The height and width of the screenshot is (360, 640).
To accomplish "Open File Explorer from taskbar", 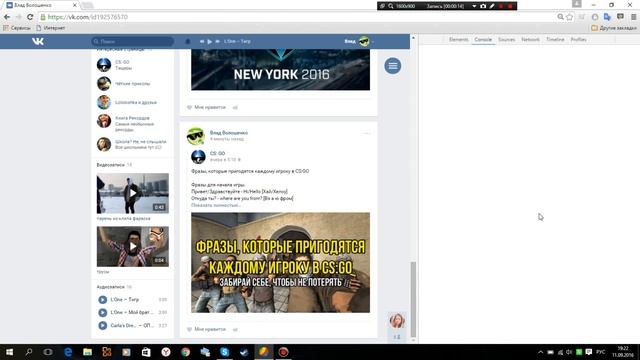I will [x=87, y=352].
